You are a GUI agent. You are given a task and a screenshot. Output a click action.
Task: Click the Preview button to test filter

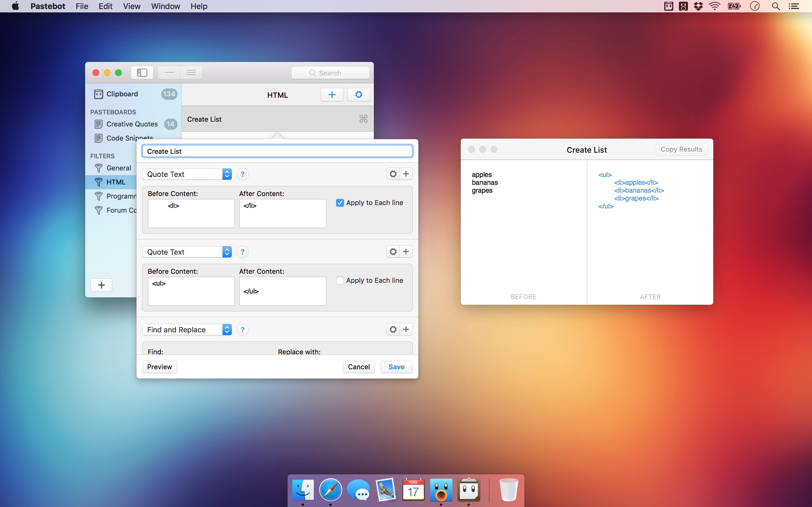(159, 366)
